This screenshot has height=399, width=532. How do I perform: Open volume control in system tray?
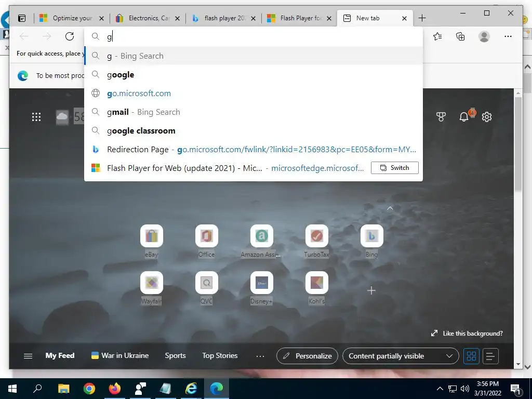coord(465,389)
